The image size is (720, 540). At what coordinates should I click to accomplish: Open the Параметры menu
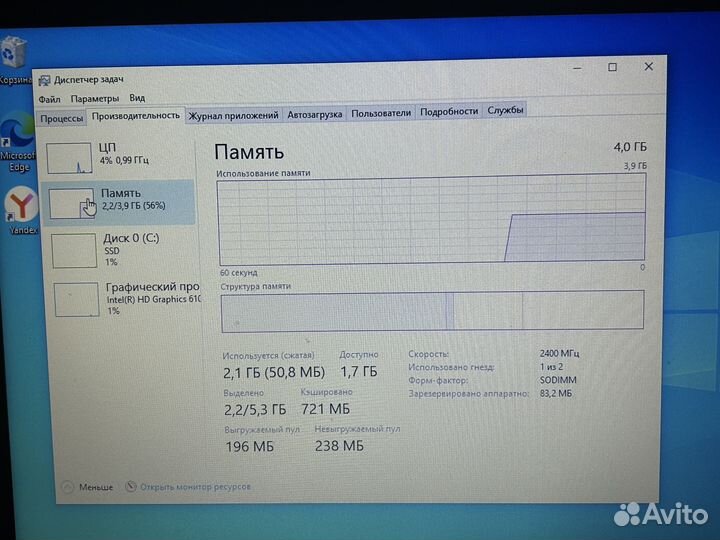(95, 99)
